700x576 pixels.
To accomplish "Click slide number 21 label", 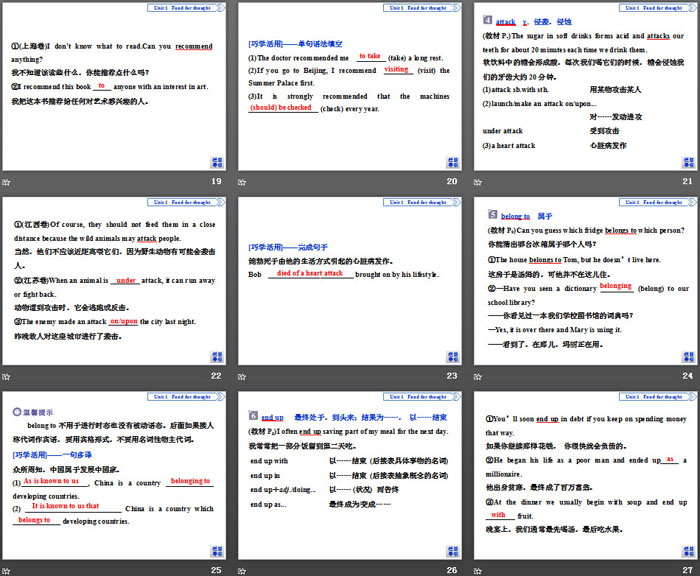I will click(x=688, y=181).
